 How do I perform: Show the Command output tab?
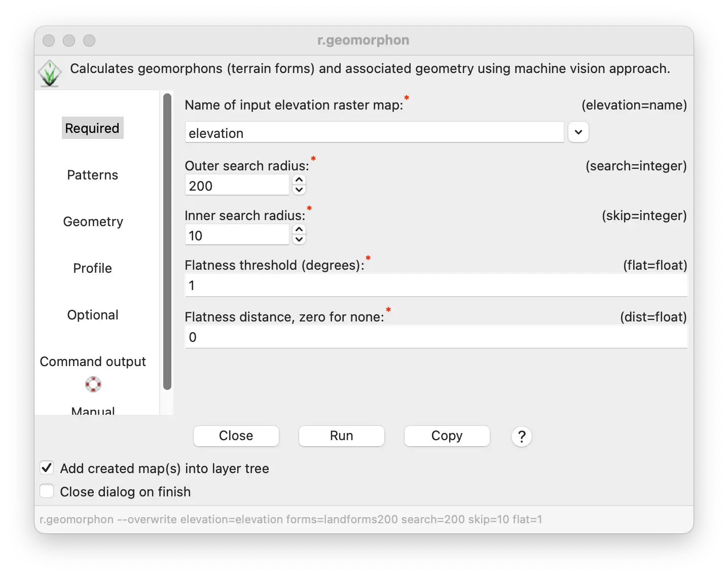[x=93, y=362]
